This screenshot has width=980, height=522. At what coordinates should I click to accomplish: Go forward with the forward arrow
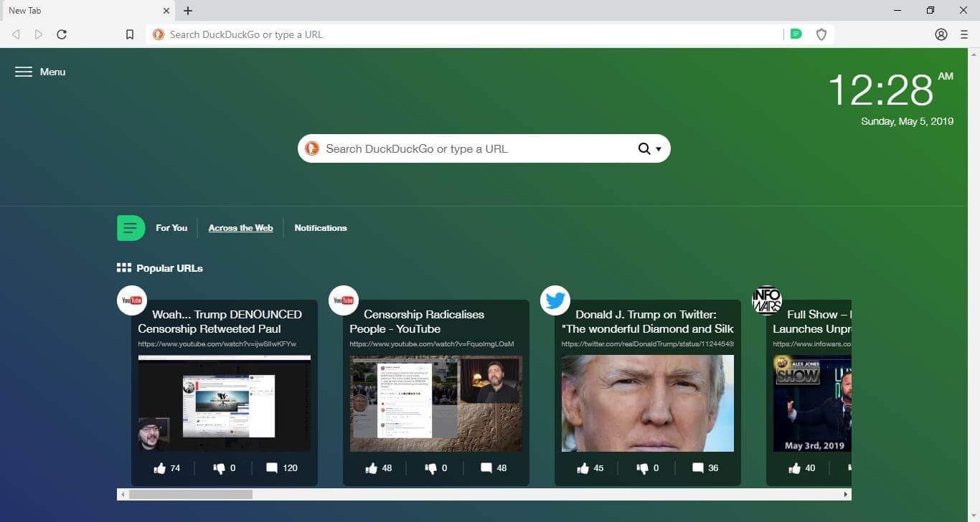point(39,34)
